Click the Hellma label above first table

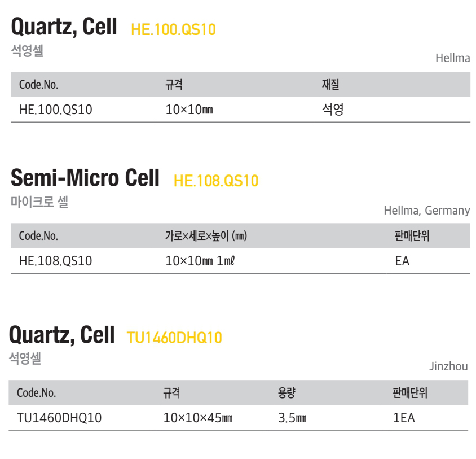click(453, 58)
